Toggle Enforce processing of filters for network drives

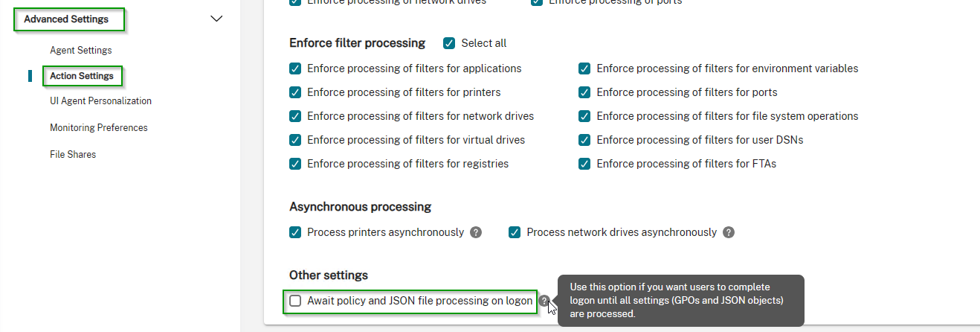pos(295,116)
